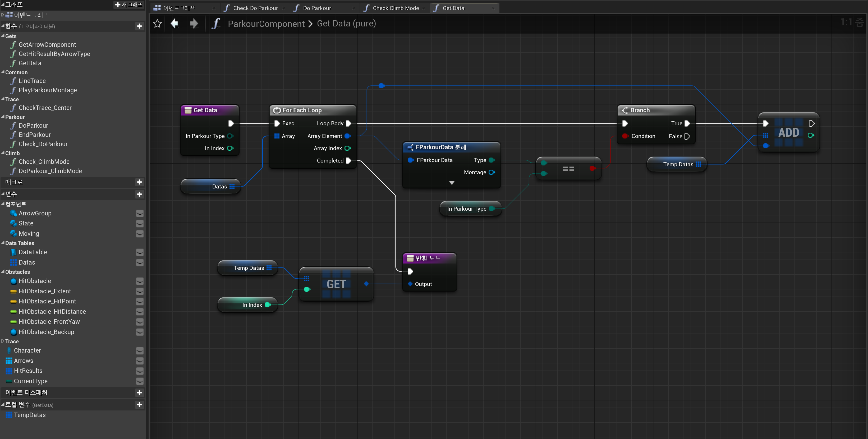
Task: Click the In Index getter node
Action: click(248, 304)
